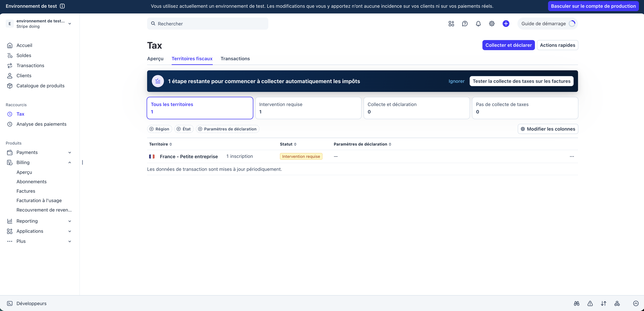
Task: Click the Analyse des paiements clock icon
Action: [x=10, y=124]
